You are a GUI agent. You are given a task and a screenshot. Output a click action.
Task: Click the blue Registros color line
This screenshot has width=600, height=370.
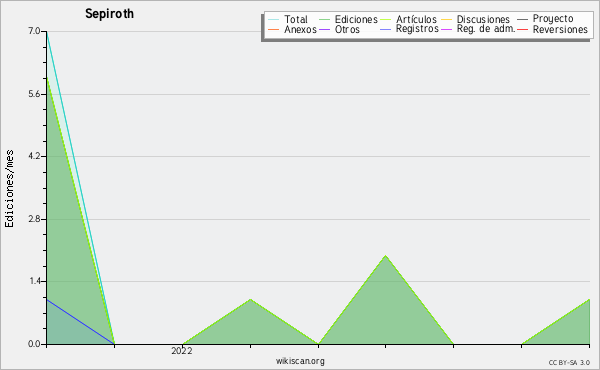pos(385,29)
